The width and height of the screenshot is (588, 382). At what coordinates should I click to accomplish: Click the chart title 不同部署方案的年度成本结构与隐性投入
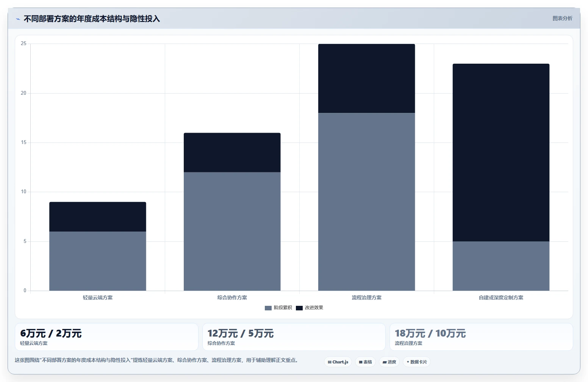[x=92, y=19]
